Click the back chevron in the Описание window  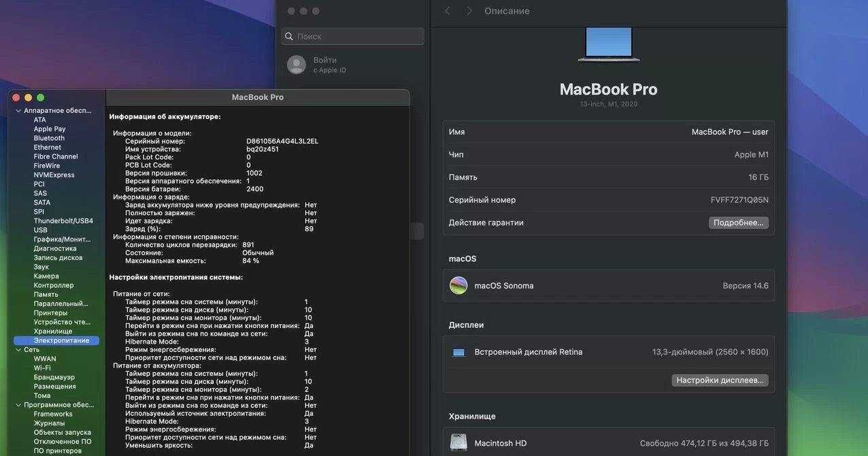tap(447, 11)
